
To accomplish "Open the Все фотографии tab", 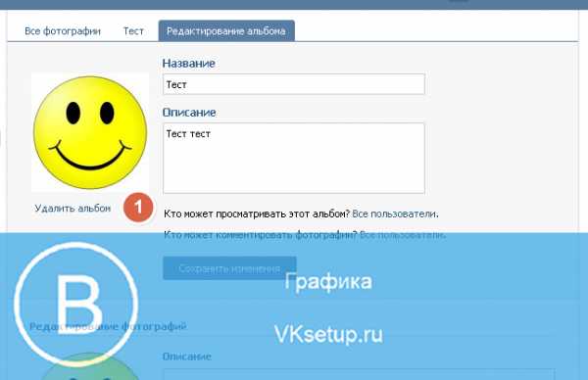I will [x=63, y=31].
